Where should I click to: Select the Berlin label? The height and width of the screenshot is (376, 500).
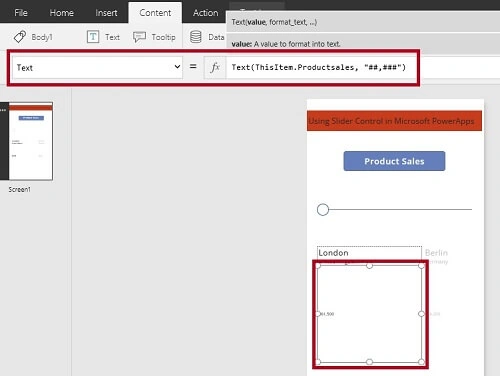point(436,253)
